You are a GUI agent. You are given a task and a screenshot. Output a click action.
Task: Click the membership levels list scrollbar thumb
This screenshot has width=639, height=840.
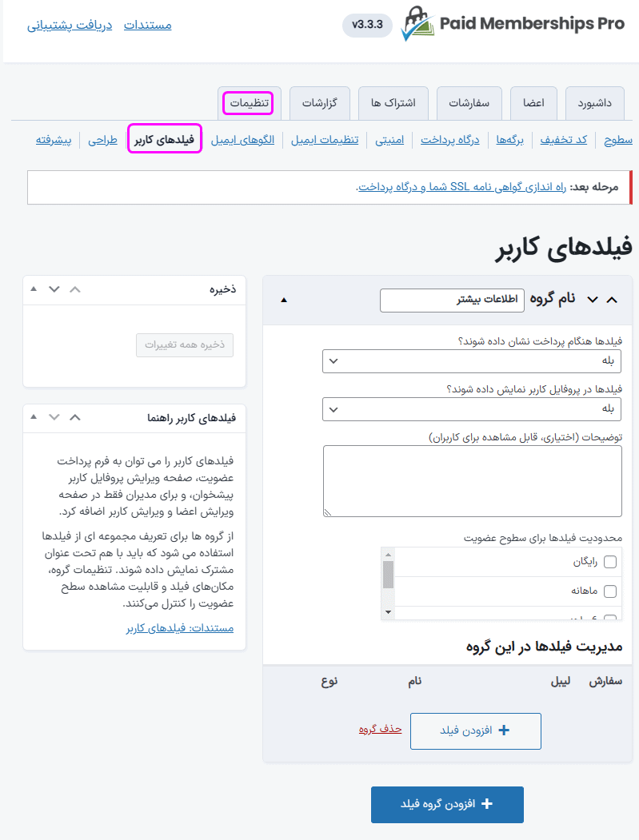(388, 575)
